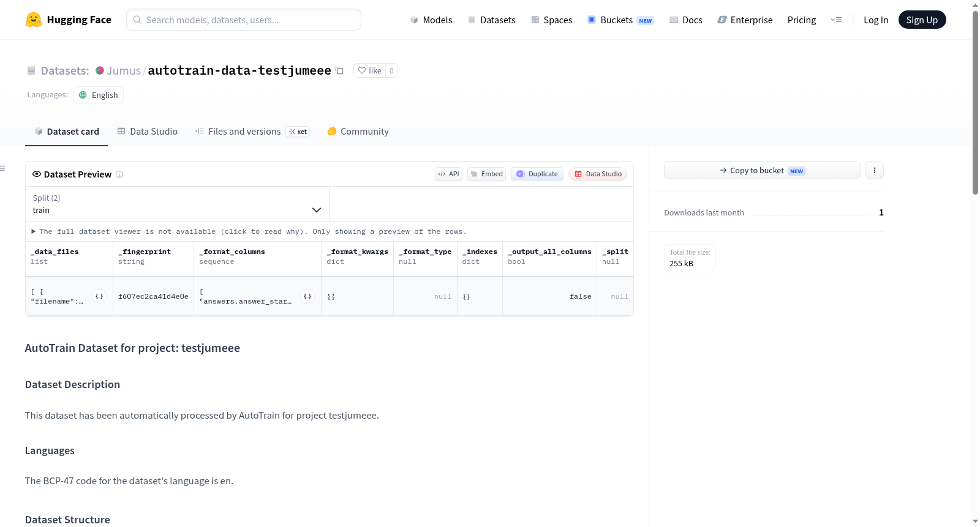Click the Embed button

point(487,174)
